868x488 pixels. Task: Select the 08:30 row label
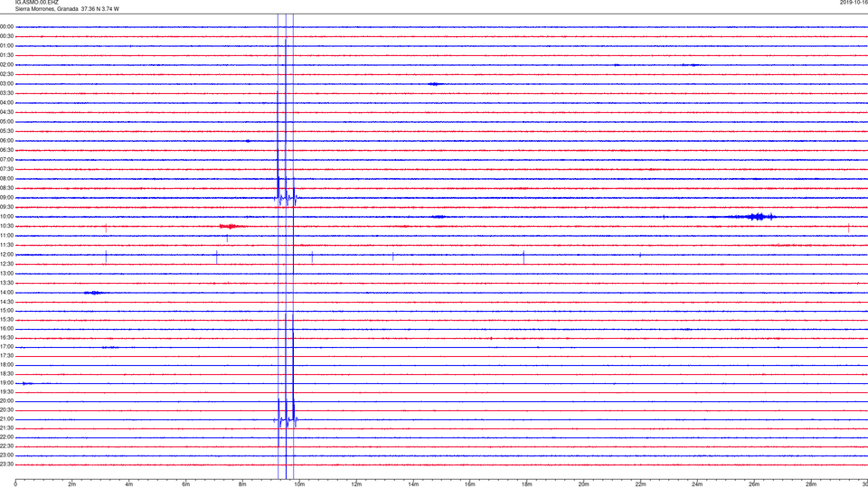tap(6, 188)
